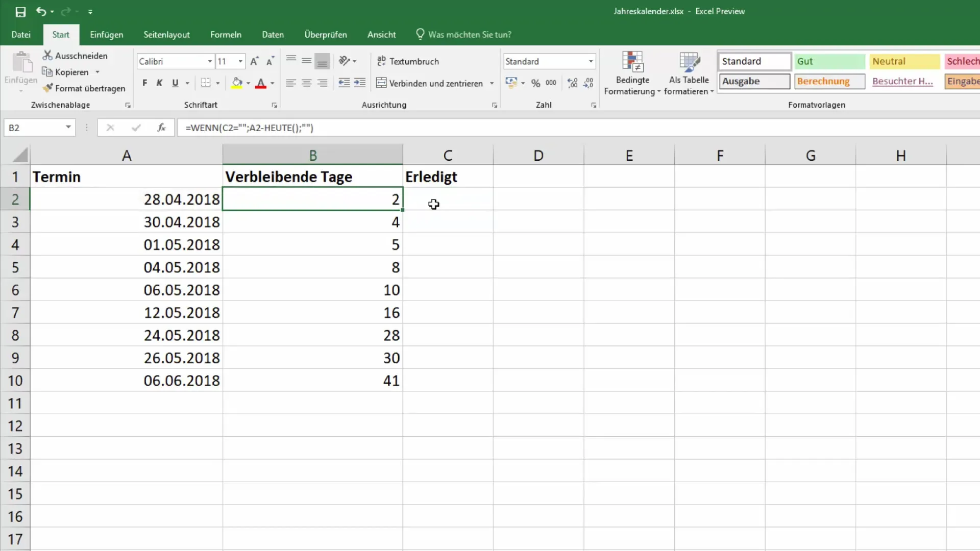The height and width of the screenshot is (551, 980).
Task: Align text to middle vertically icon
Action: point(307,61)
